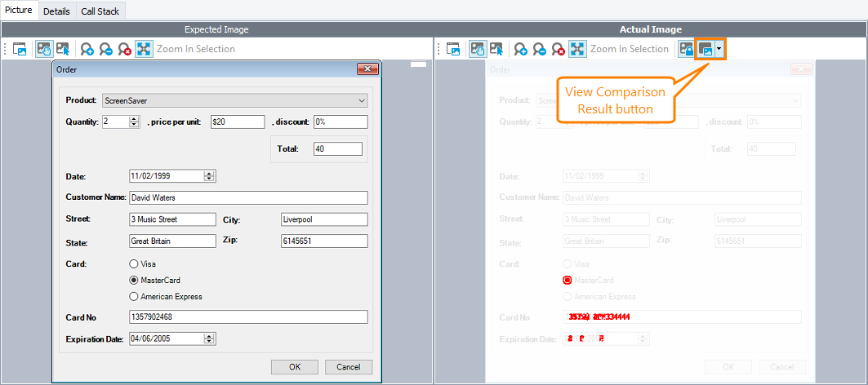Zoom out on the Actual Image
The image size is (868, 385).
(x=540, y=49)
